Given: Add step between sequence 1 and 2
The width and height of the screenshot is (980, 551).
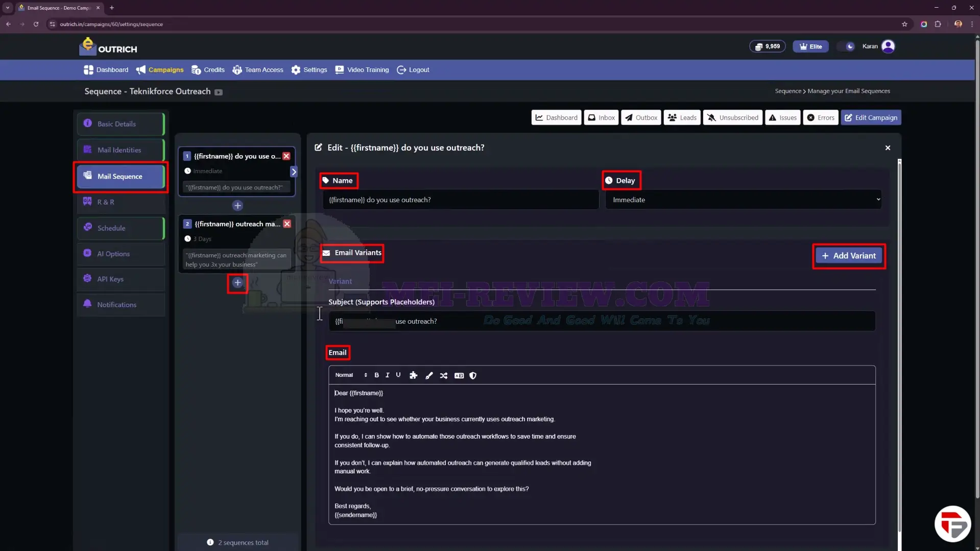Looking at the screenshot, I should tap(237, 205).
